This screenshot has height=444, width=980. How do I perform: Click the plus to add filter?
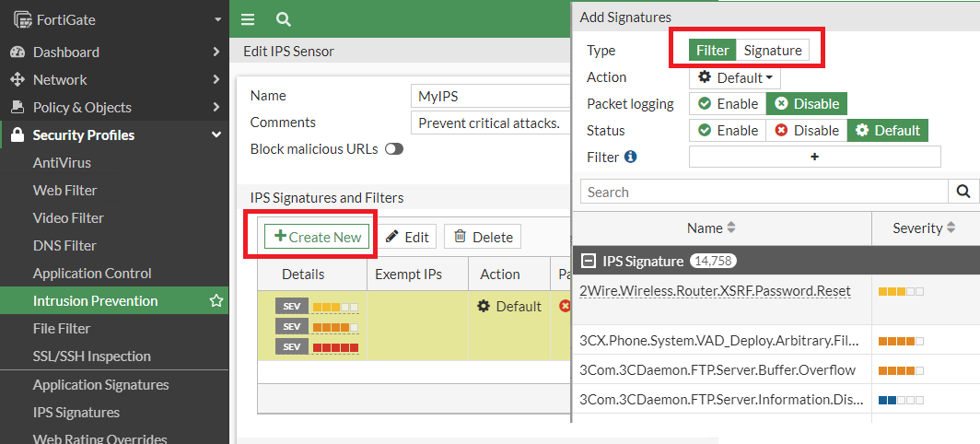tap(814, 157)
